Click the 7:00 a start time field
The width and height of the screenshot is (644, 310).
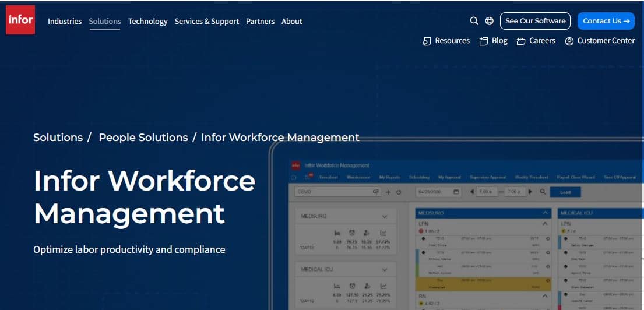[x=486, y=192]
